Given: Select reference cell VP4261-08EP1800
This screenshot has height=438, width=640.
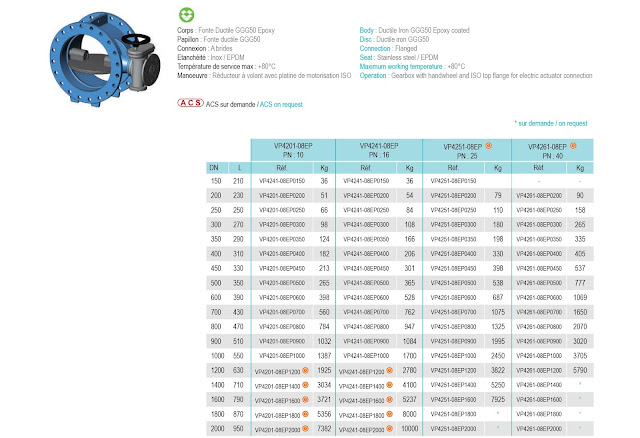Looking at the screenshot, I should [539, 414].
